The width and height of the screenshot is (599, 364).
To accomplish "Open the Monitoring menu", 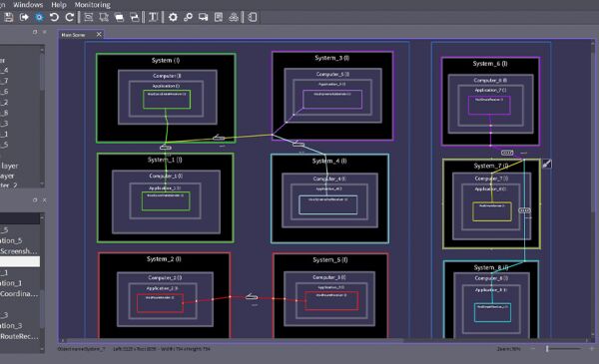I will [93, 5].
